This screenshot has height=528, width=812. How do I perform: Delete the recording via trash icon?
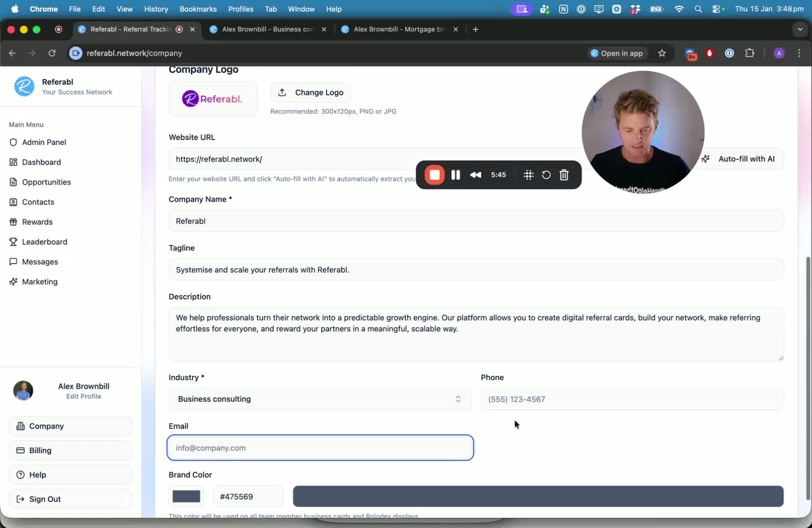[564, 175]
